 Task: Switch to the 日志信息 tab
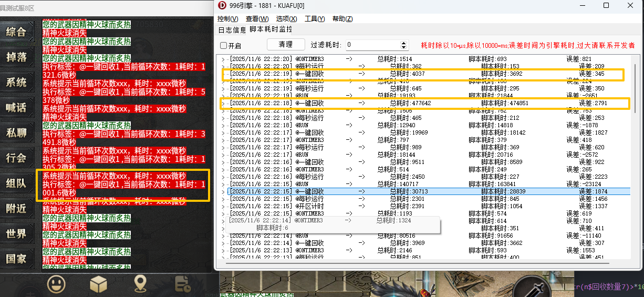(232, 30)
